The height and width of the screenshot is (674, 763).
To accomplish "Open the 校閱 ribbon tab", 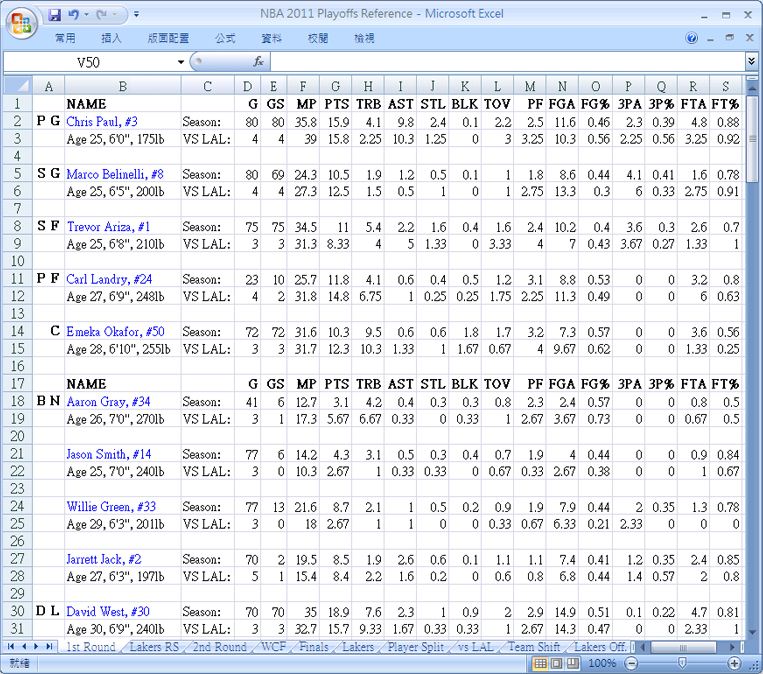I will tap(318, 38).
